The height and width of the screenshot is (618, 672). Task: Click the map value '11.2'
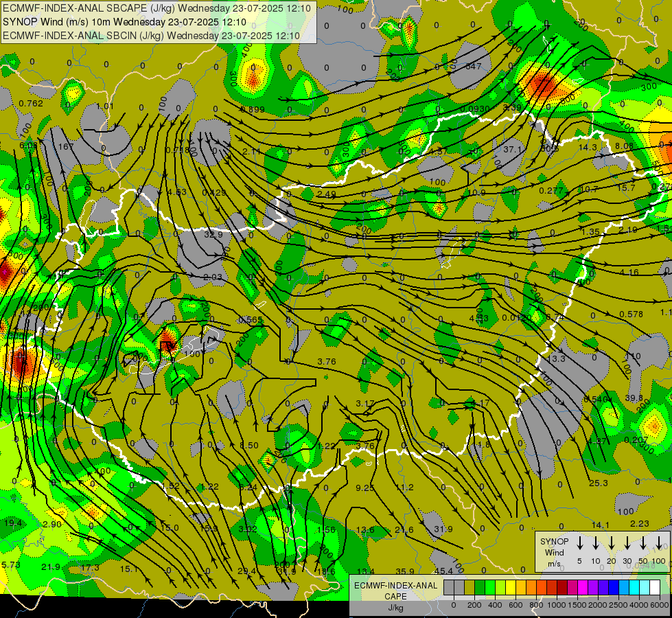click(404, 488)
